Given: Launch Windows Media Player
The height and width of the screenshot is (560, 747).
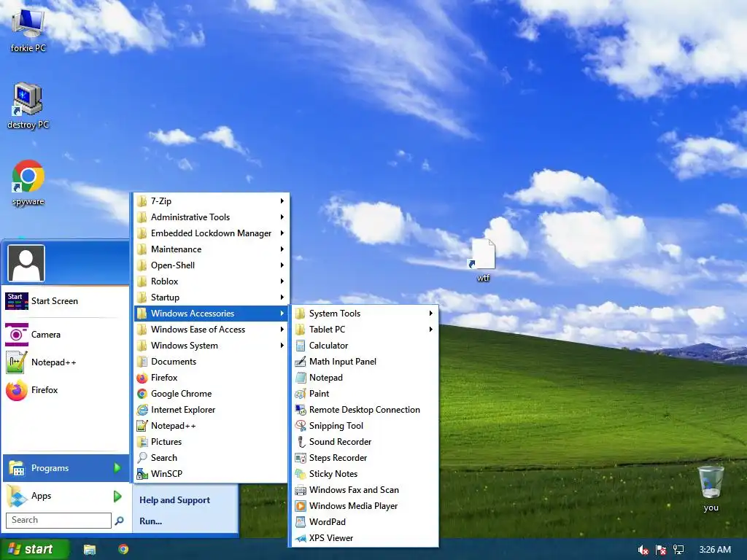Looking at the screenshot, I should [x=365, y=506].
